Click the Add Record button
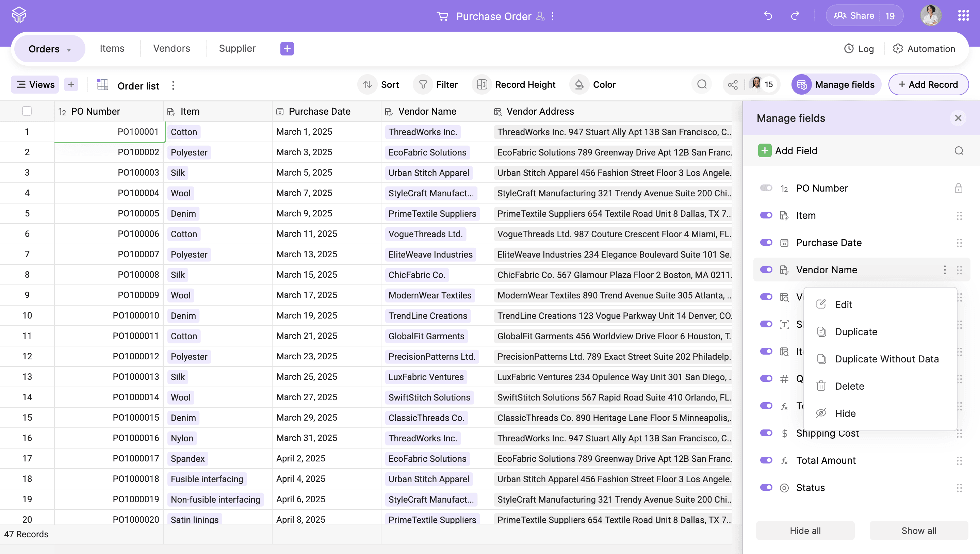The image size is (980, 554). (928, 84)
